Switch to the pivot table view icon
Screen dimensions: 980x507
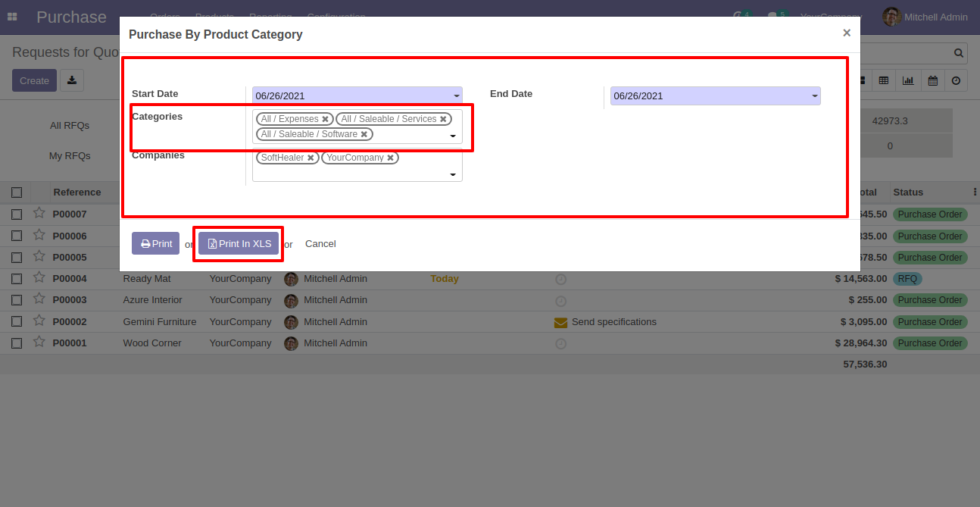(x=884, y=80)
